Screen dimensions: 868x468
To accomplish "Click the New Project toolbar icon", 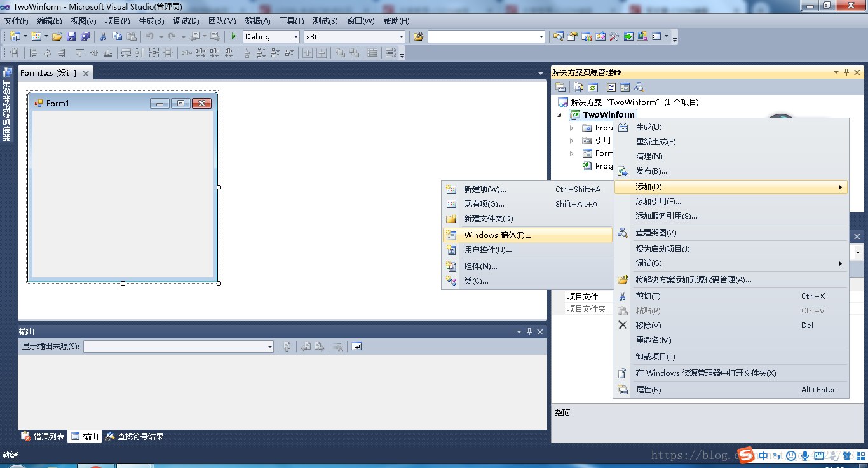I will tap(15, 36).
